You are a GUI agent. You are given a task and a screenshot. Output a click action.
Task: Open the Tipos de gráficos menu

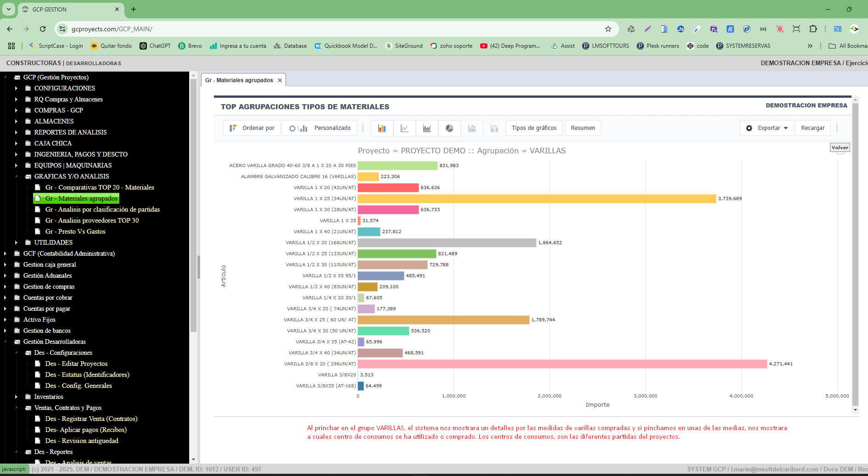click(x=534, y=128)
